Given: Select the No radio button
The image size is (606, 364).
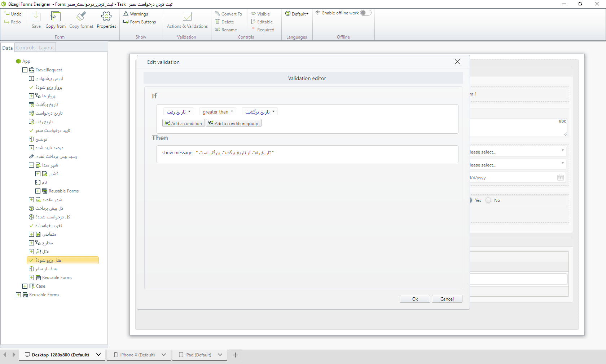Looking at the screenshot, I should click(488, 200).
